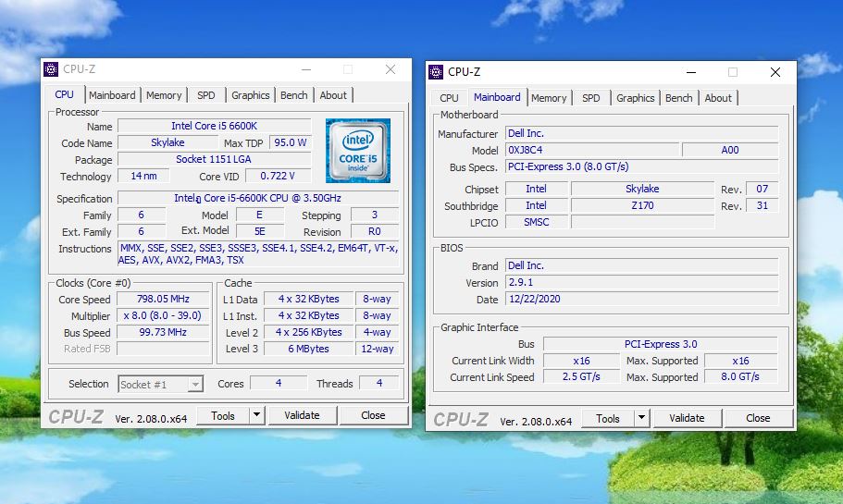Close the left CPU-Z window with X
Screen dimensions: 843x504
[x=391, y=69]
